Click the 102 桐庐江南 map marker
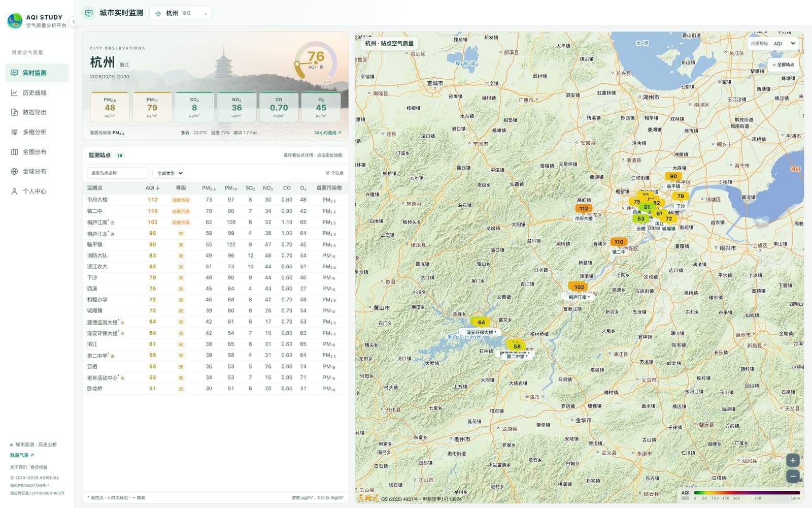812x508 pixels. [579, 287]
